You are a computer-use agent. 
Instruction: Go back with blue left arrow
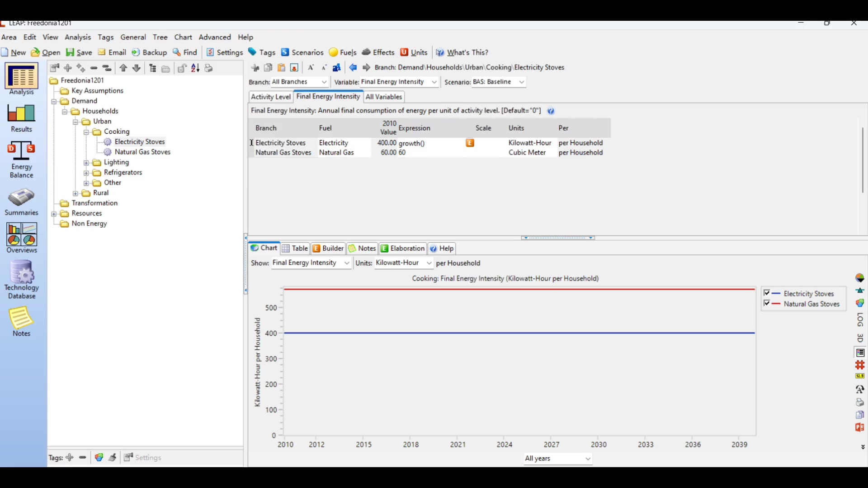(353, 67)
